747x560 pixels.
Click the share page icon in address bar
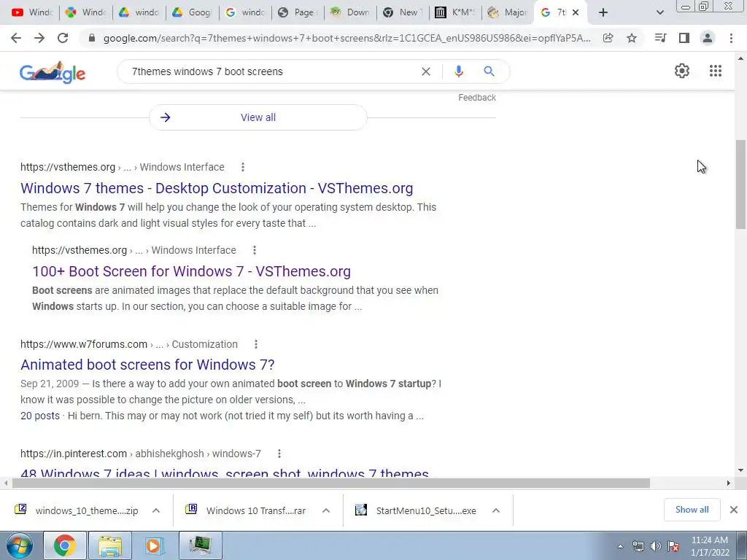[x=608, y=38]
